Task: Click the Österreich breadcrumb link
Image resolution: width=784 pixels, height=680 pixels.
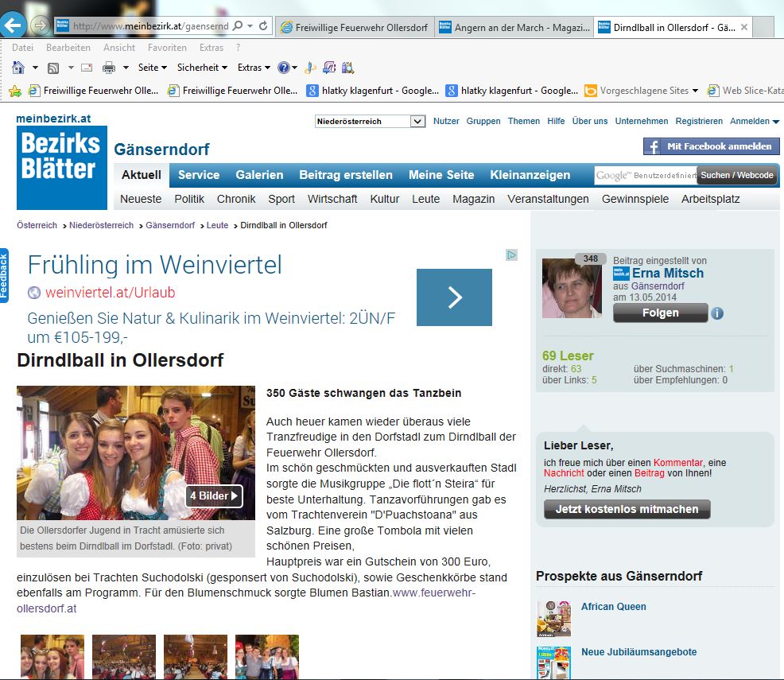Action: click(x=37, y=226)
